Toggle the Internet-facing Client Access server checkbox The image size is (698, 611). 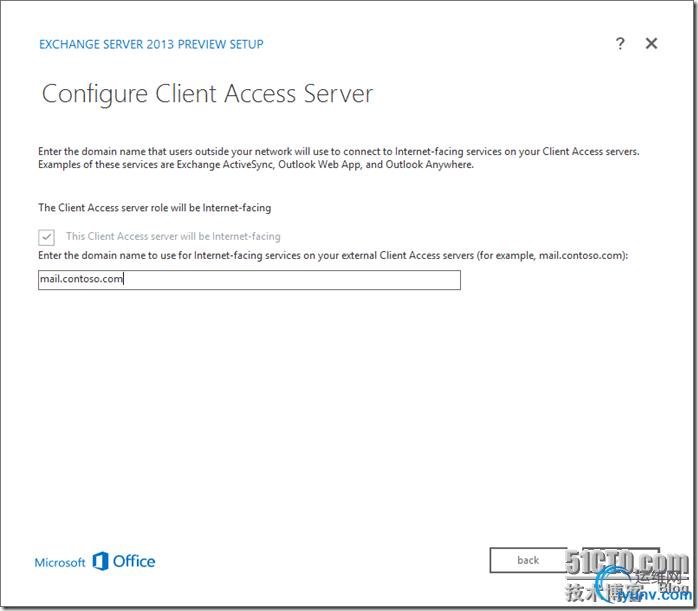pos(46,237)
